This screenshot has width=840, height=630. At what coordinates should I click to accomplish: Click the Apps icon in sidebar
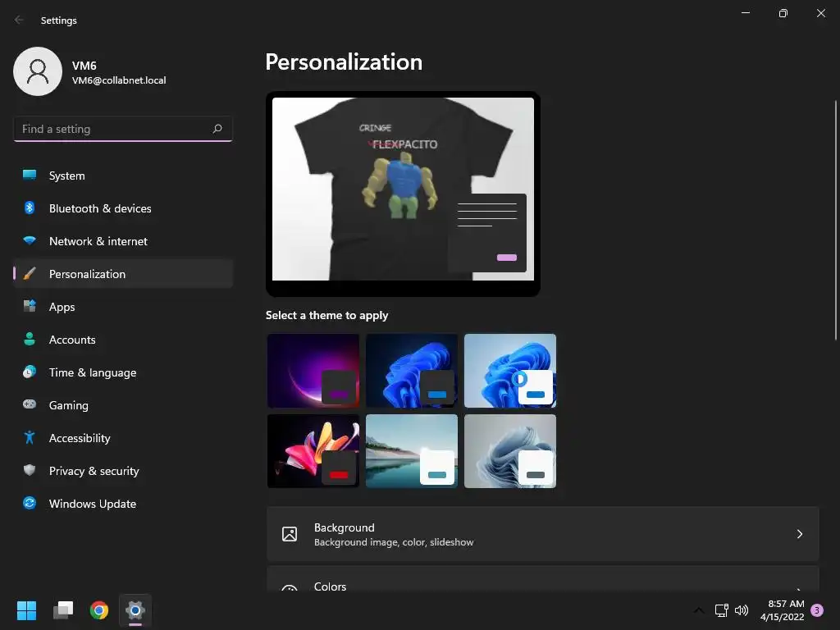point(30,307)
